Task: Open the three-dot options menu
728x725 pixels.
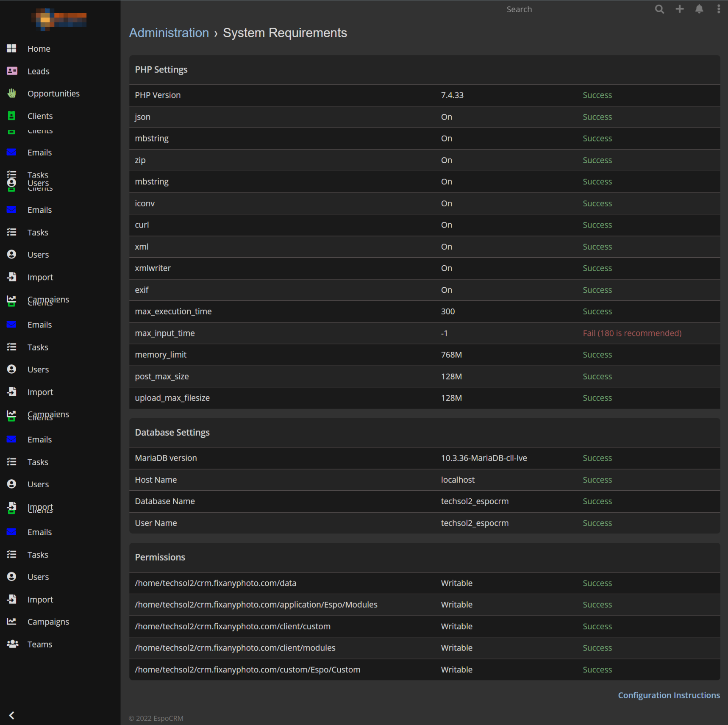Action: [x=718, y=9]
